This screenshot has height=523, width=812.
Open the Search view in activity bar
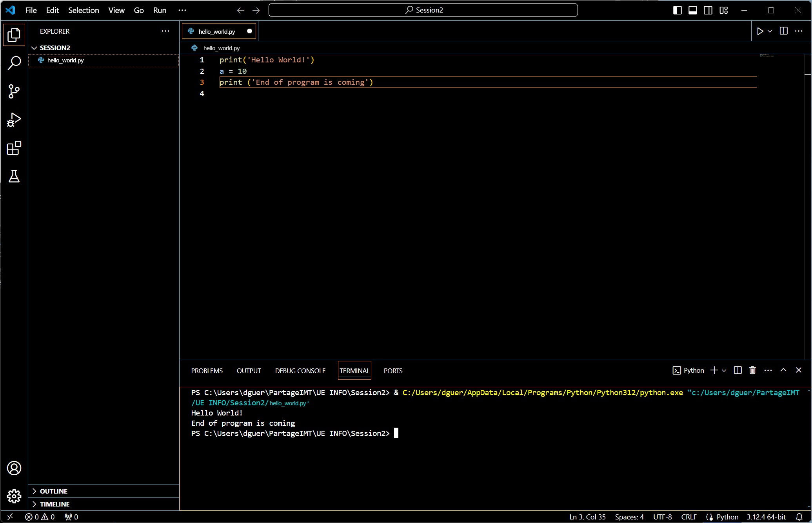pyautogui.click(x=14, y=63)
